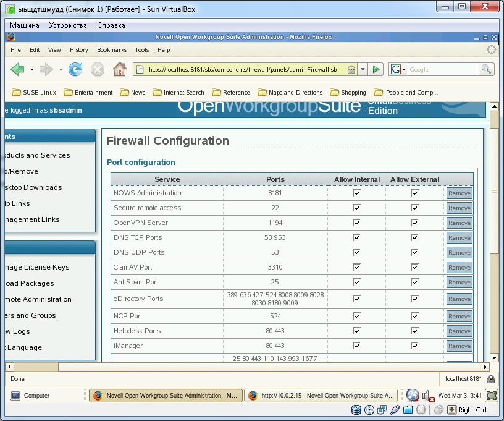Click the vertical scrollbar down arrow
The height and width of the screenshot is (421, 504).
click(x=494, y=357)
